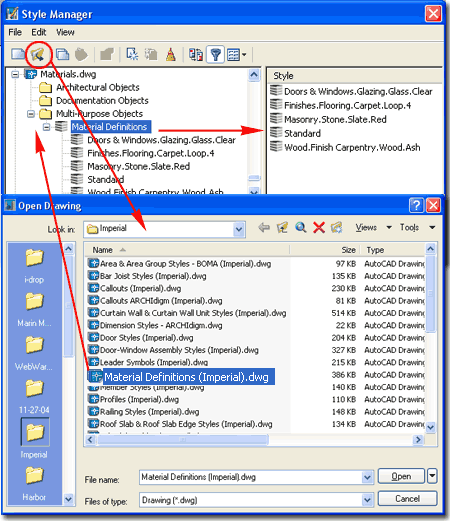The height and width of the screenshot is (521, 450).
Task: Open the Files of type dropdown
Action: (367, 500)
